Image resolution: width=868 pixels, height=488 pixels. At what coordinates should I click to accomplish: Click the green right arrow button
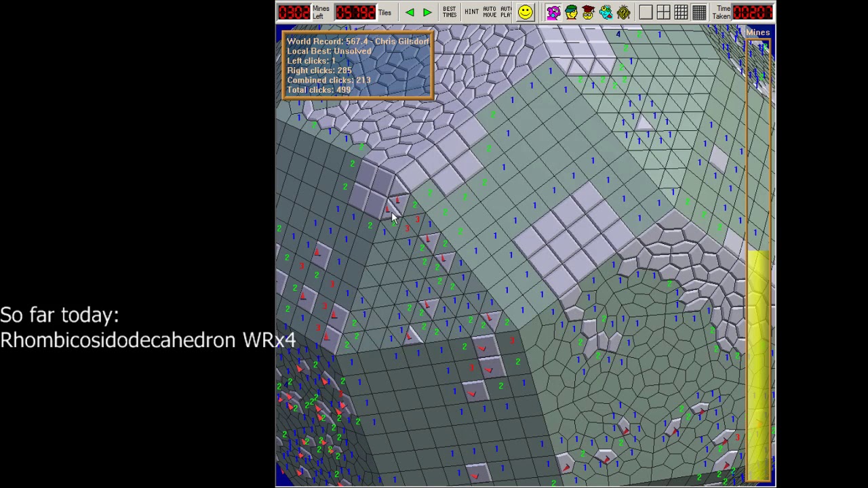[427, 12]
